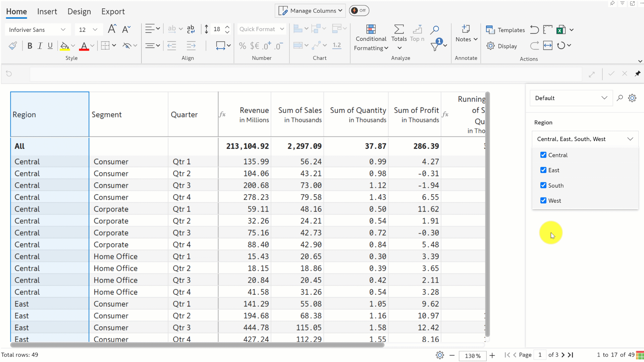Viewport: 644px width, 362px height.
Task: Uncheck the South region checkbox
Action: coord(543,185)
